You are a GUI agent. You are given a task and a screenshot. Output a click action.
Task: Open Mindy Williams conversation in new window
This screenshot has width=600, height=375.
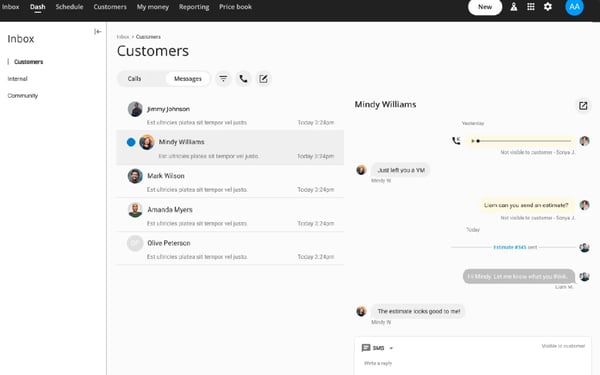583,106
